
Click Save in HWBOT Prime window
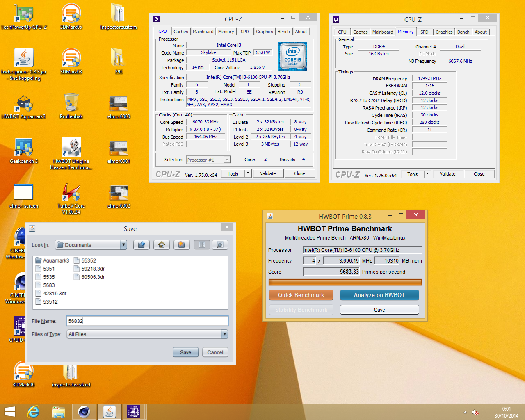point(379,310)
